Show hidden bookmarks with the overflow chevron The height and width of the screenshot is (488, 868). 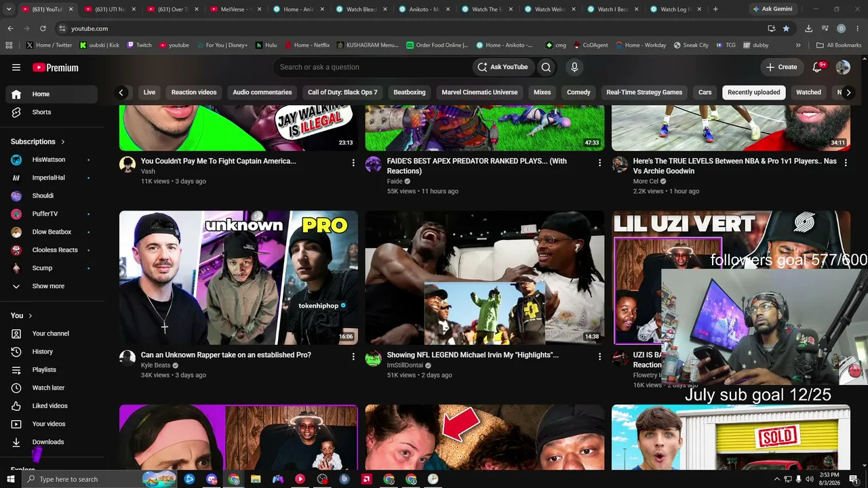[798, 45]
